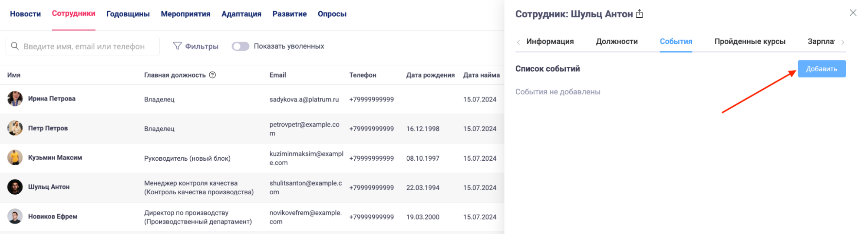This screenshot has width=868, height=234.
Task: Click email petrovpetr@example.com
Action: pyautogui.click(x=304, y=129)
